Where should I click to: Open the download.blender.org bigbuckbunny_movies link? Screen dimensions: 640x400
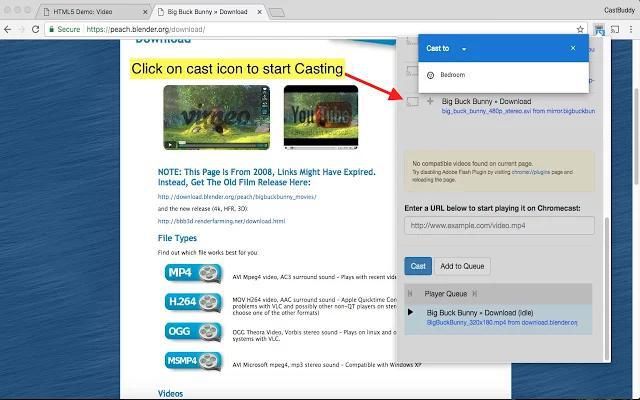(x=237, y=197)
